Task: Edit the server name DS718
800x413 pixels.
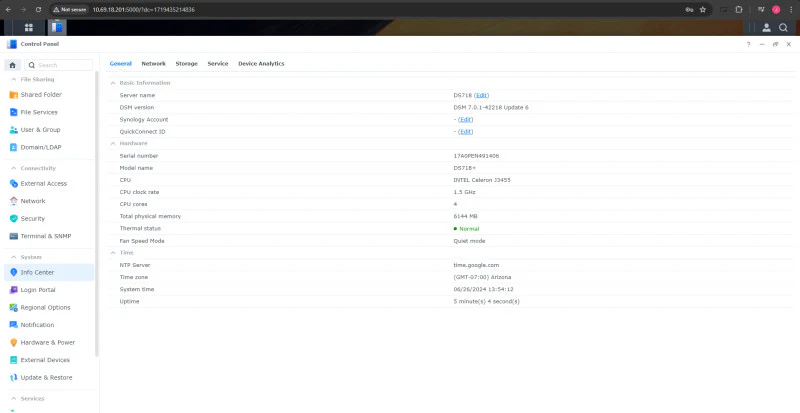Action: [x=482, y=95]
